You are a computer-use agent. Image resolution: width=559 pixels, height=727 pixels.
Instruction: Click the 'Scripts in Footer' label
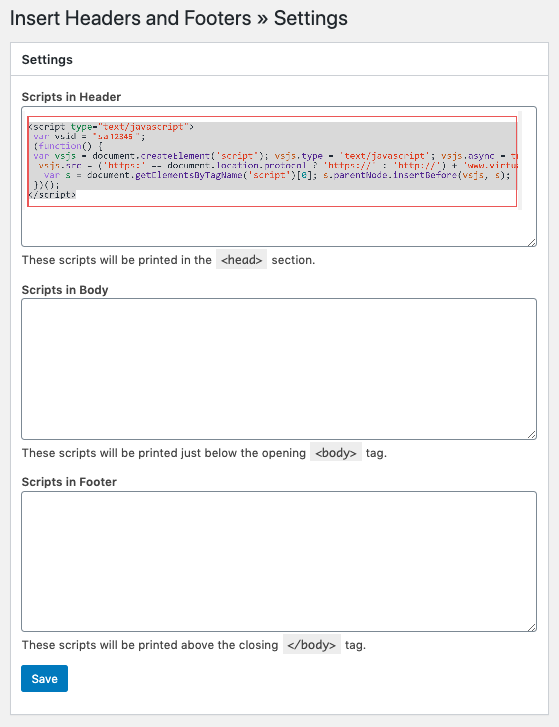tap(69, 482)
